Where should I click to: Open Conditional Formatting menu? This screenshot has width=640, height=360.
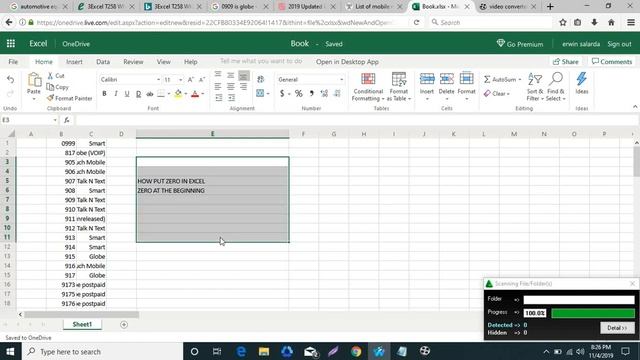click(368, 87)
